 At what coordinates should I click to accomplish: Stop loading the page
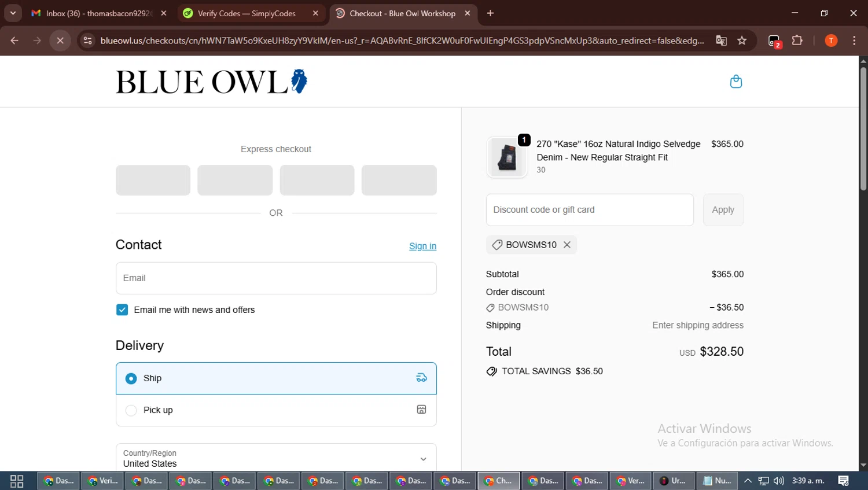pos(60,40)
